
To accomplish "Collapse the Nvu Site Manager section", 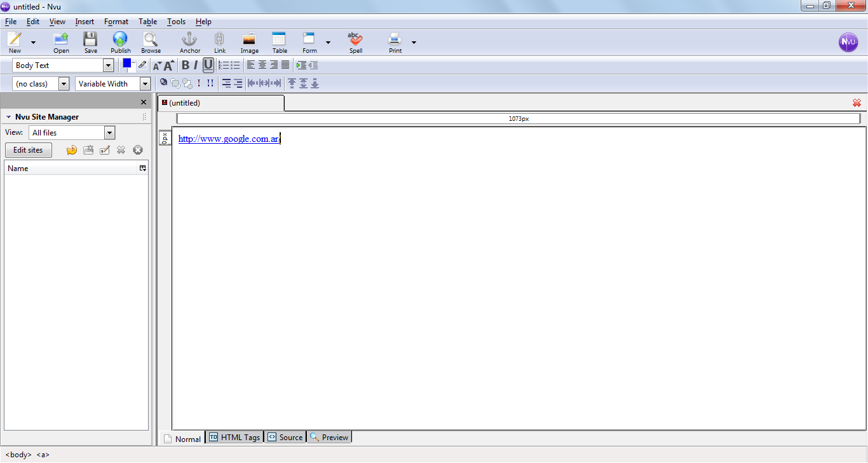I will (9, 117).
